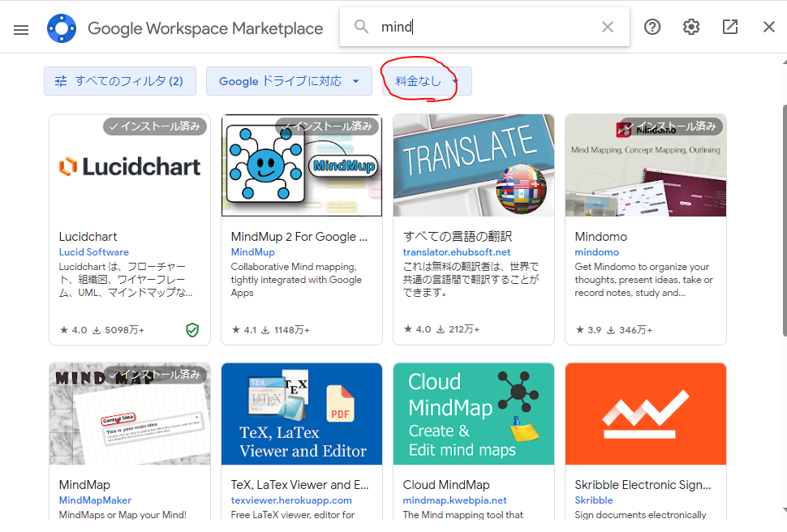Click the MindMup 2 For Google title

[x=299, y=236]
